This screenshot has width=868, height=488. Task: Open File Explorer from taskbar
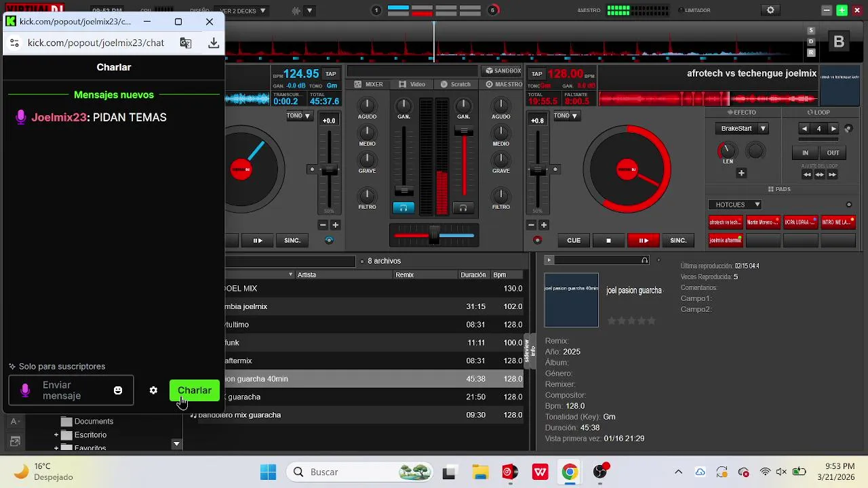[x=480, y=472]
